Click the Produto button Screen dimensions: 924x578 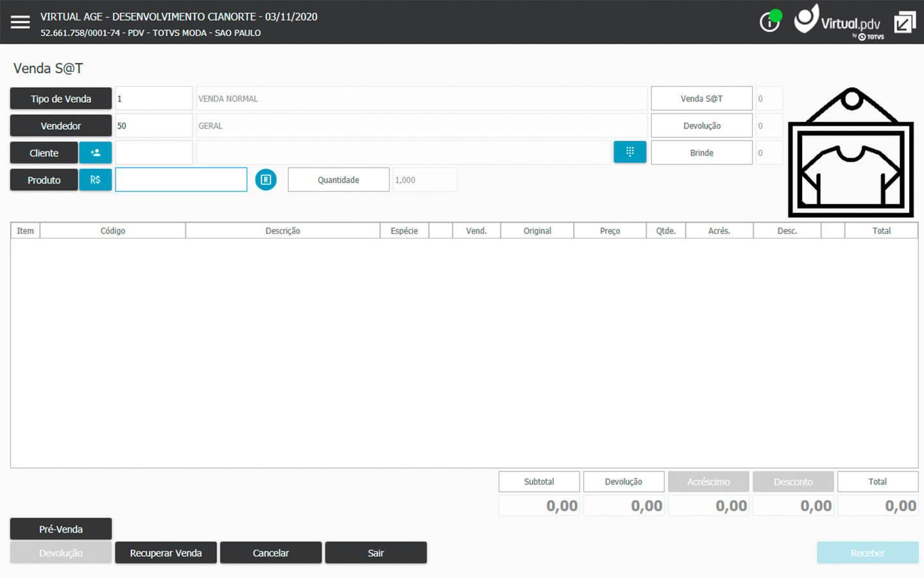[44, 180]
